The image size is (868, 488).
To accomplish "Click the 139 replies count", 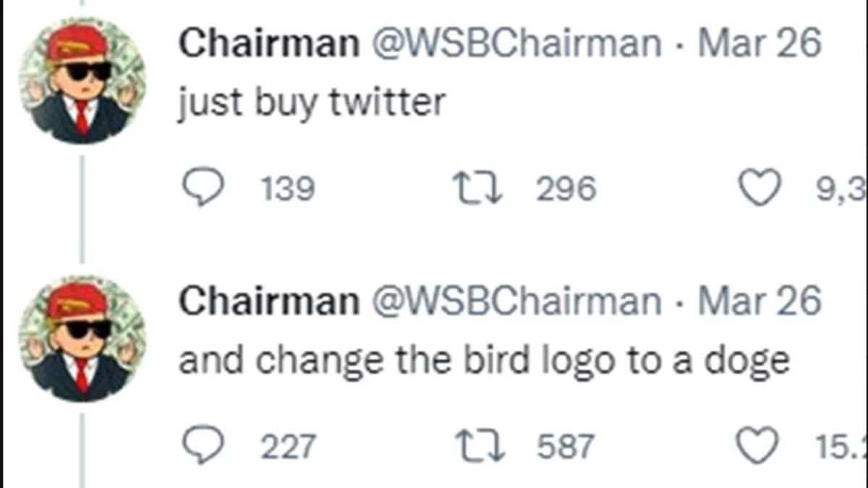I will 287,189.
